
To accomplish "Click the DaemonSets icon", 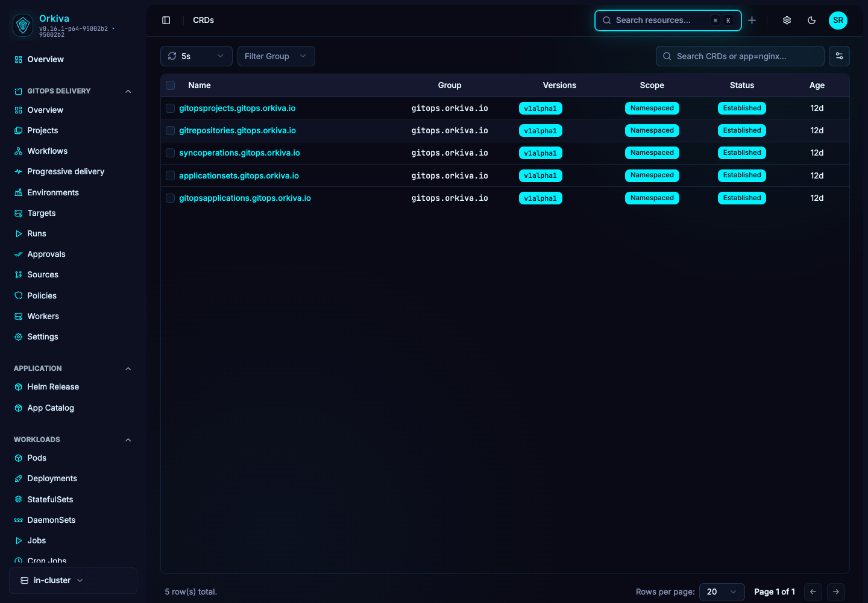I will (19, 520).
